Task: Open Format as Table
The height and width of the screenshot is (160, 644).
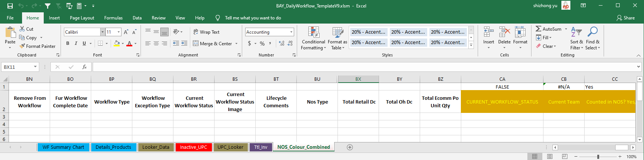Action: pos(338,38)
